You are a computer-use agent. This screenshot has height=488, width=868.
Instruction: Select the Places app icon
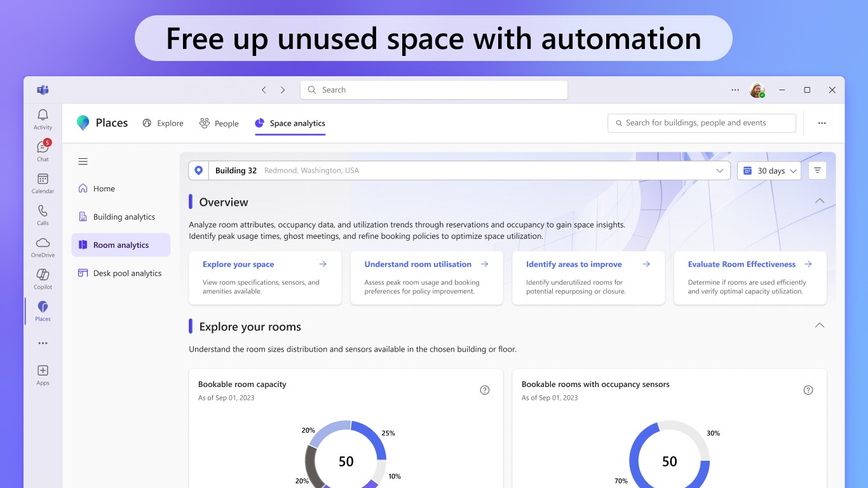click(43, 311)
